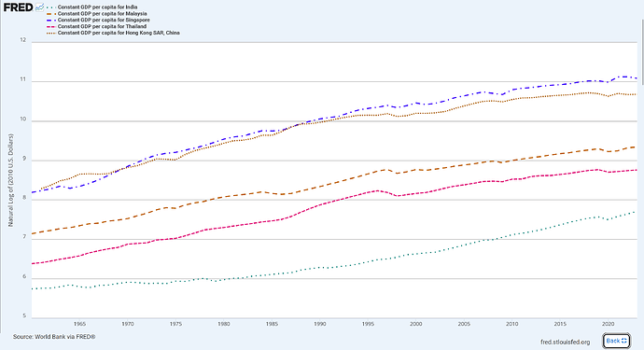
Task: Click the Hong Kong legend line swatch
Action: [51, 33]
